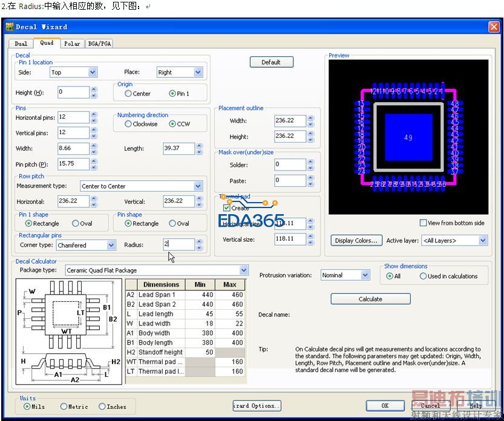This screenshot has height=421, width=504.
Task: Increase the Placement outline Width spinner
Action: [311, 117]
